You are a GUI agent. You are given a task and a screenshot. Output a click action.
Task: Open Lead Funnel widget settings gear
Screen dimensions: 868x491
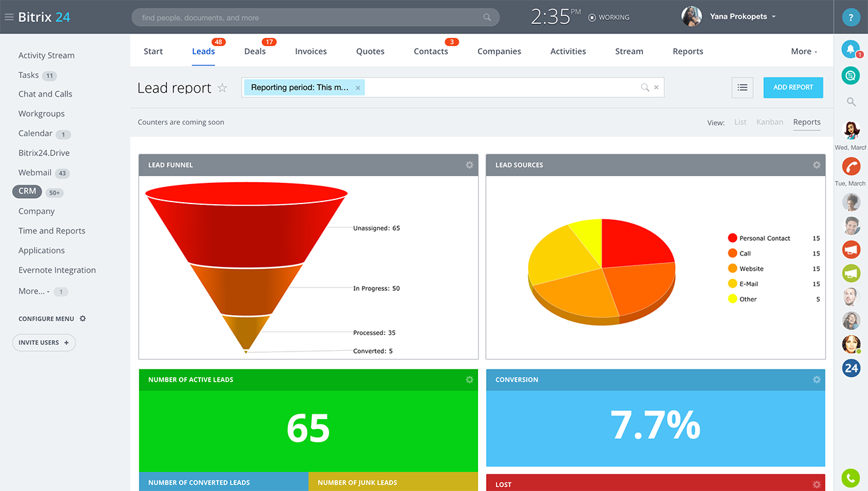coord(469,165)
